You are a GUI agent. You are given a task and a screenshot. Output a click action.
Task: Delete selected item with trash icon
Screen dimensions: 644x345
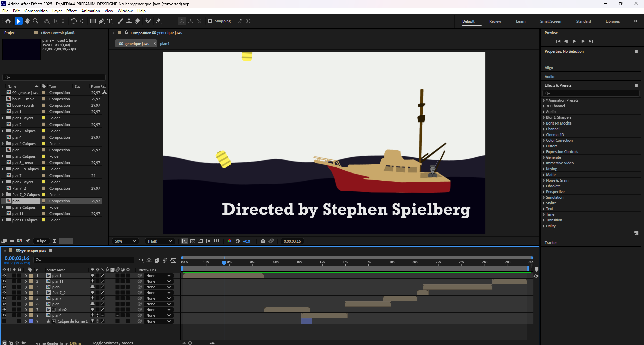coord(54,241)
